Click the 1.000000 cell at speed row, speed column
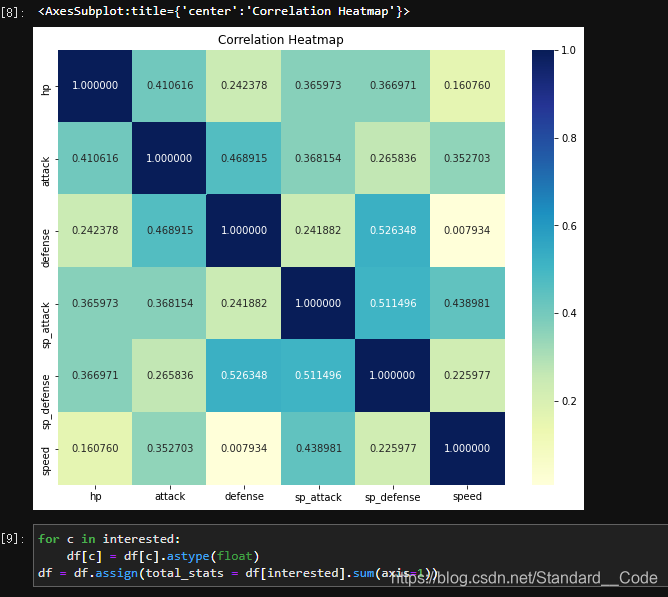668x597 pixels. tap(467, 448)
